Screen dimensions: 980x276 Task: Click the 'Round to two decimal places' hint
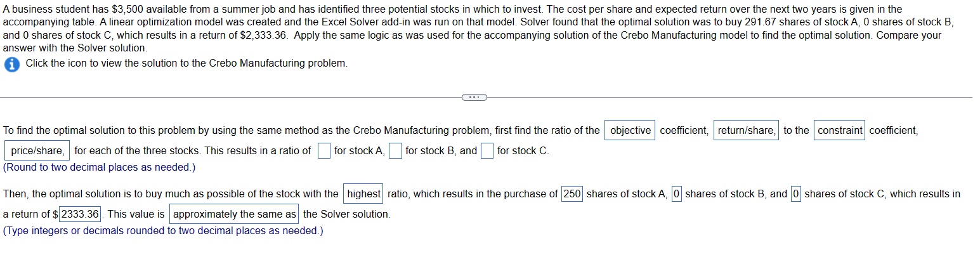[100, 167]
